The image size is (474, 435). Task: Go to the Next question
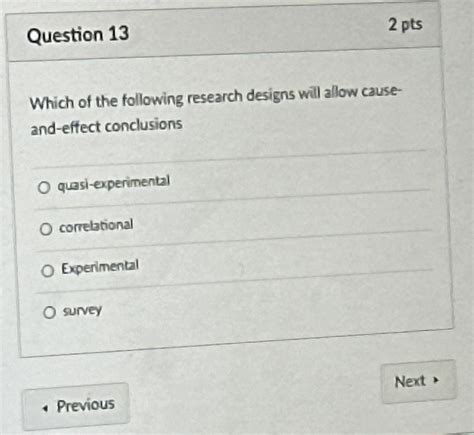(x=418, y=382)
